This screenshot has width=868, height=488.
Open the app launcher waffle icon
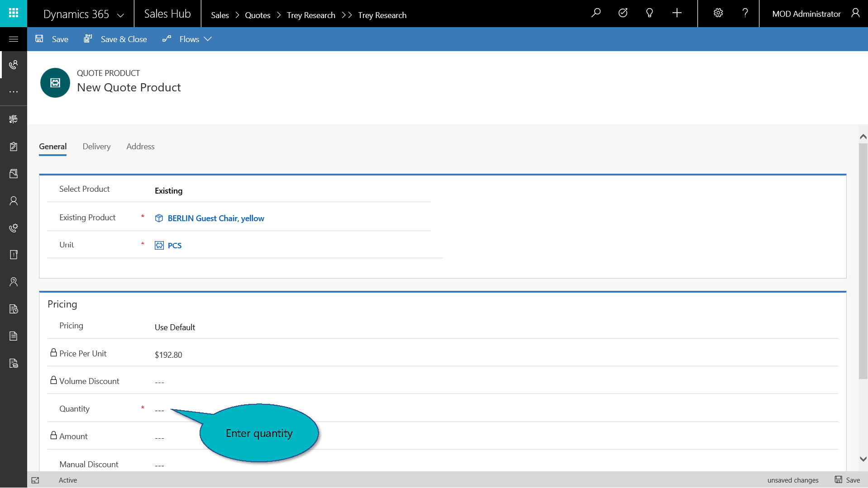[14, 13]
